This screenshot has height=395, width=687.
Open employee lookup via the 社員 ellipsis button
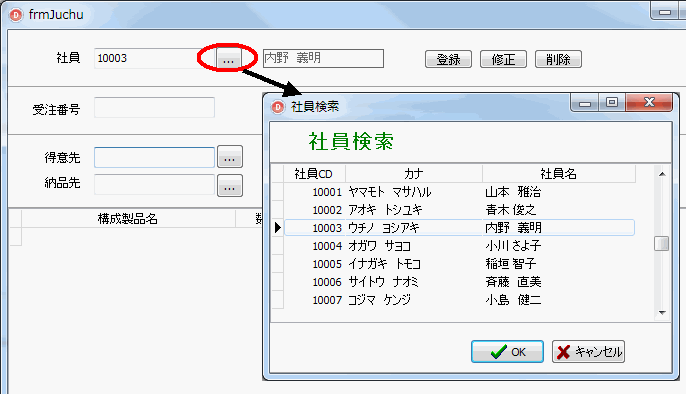pyautogui.click(x=228, y=59)
